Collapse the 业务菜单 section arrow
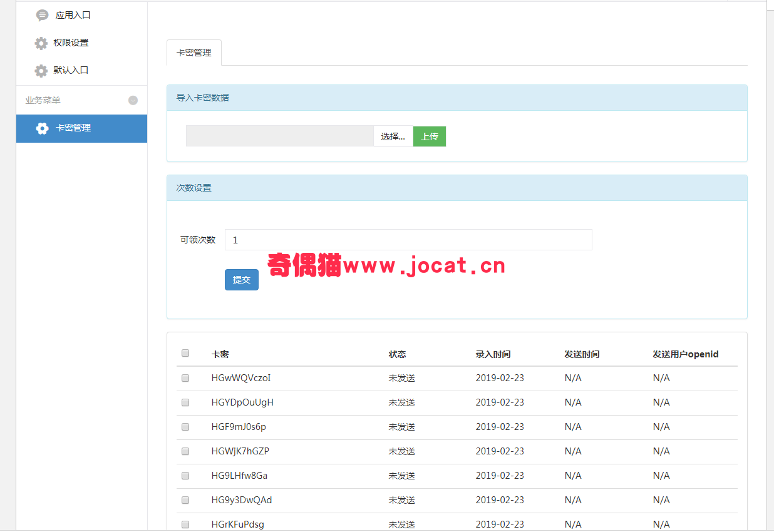Image resolution: width=774 pixels, height=532 pixels. tap(133, 100)
